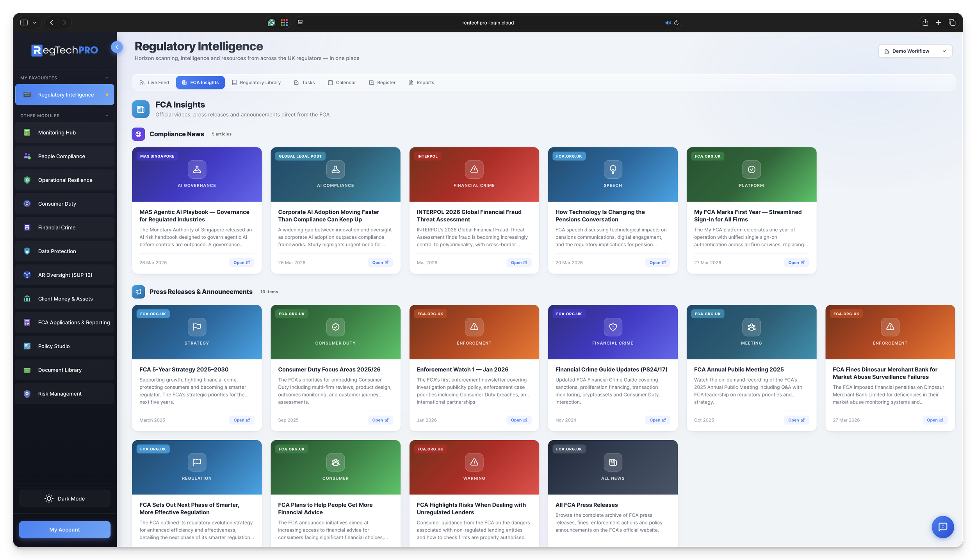Show the browser tab overview
The image size is (976, 560).
point(952,23)
